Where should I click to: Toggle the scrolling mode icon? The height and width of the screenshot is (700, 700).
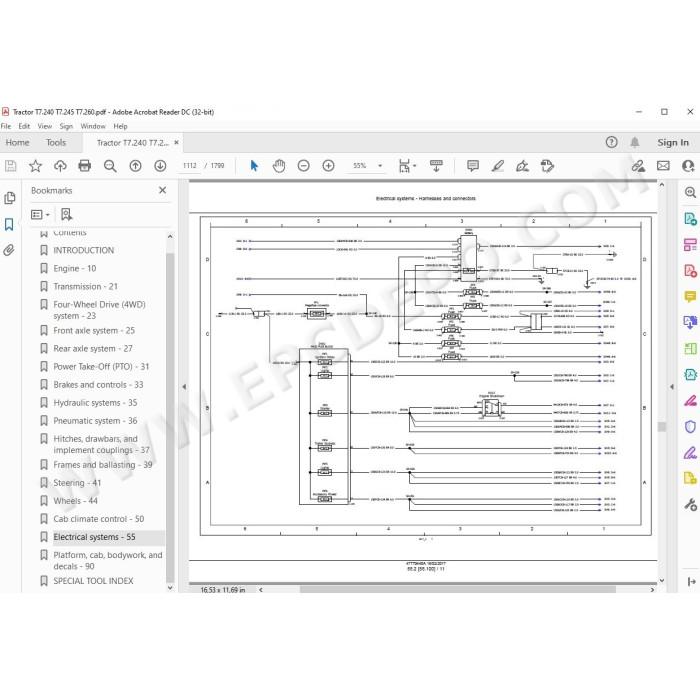pyautogui.click(x=436, y=166)
